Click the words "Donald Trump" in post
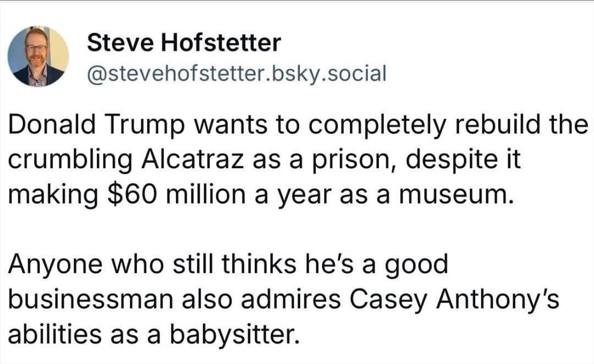 click(82, 126)
